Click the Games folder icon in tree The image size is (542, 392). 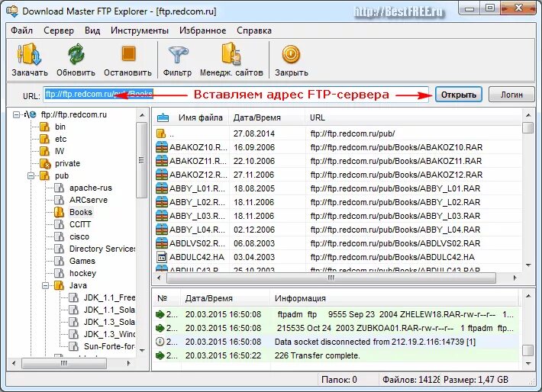(x=60, y=261)
